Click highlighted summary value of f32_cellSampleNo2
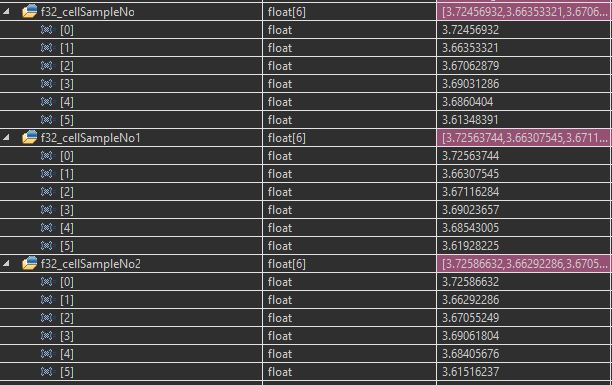This screenshot has width=612, height=385. tap(524, 264)
